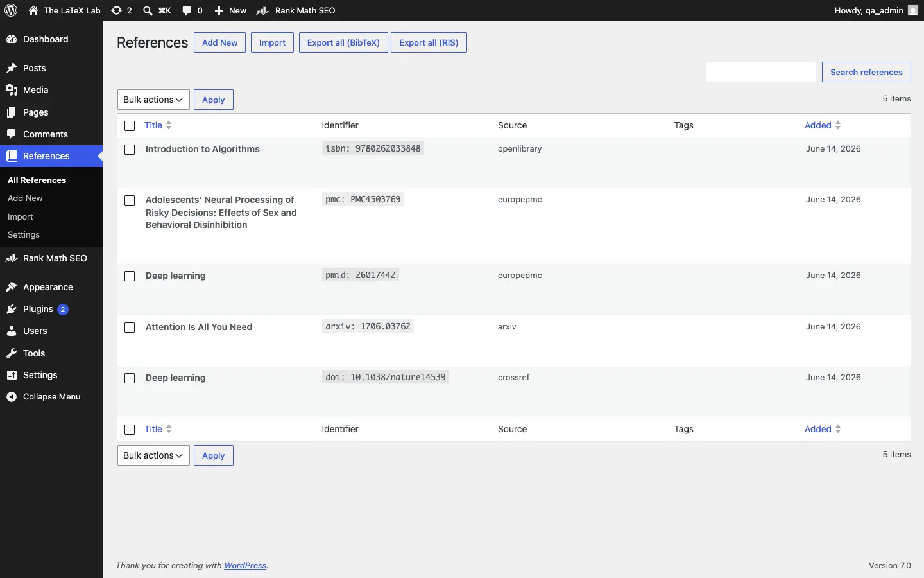Click the home icon beside The LaTeX Lab

(33, 10)
